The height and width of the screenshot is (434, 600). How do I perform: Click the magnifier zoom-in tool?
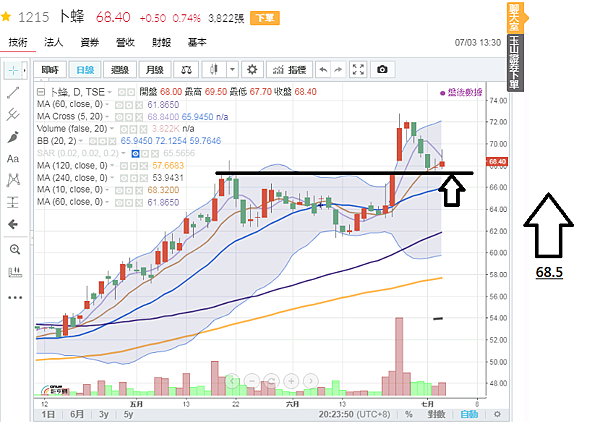(x=15, y=250)
